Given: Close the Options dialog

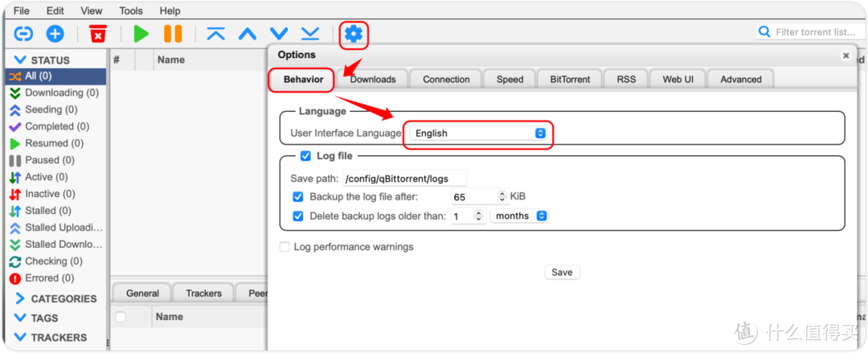Looking at the screenshot, I should click(845, 55).
